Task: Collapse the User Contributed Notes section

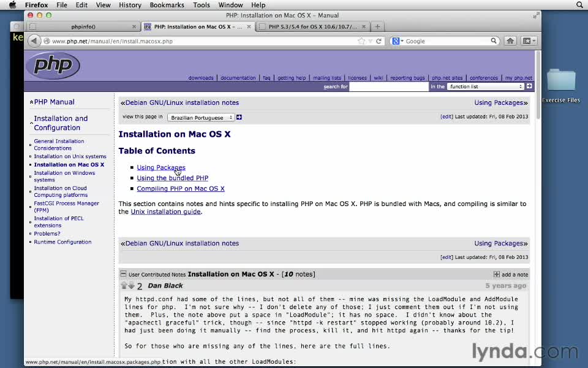Action: click(123, 274)
